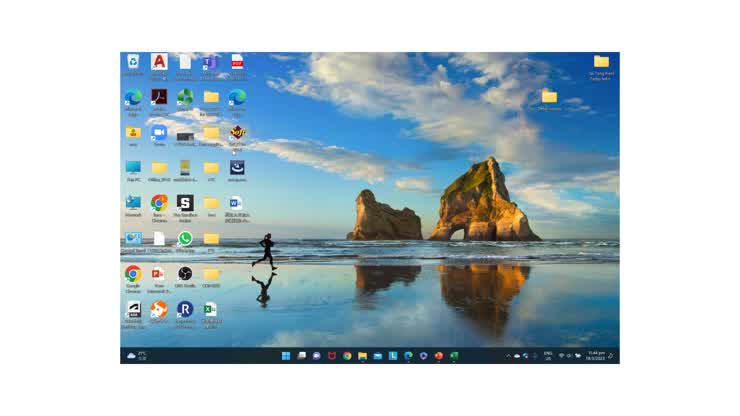
Task: Open the Recycle Bin desktop icon
Action: (x=133, y=62)
